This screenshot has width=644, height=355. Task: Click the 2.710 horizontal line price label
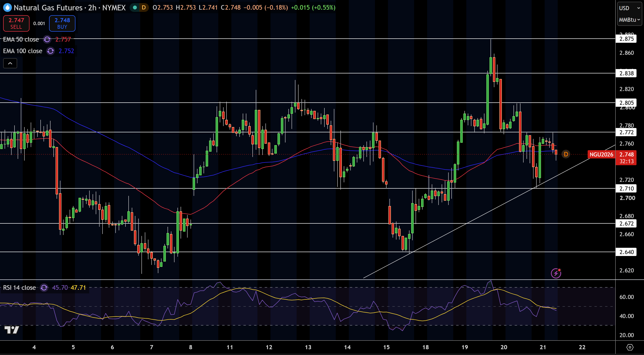pos(626,188)
